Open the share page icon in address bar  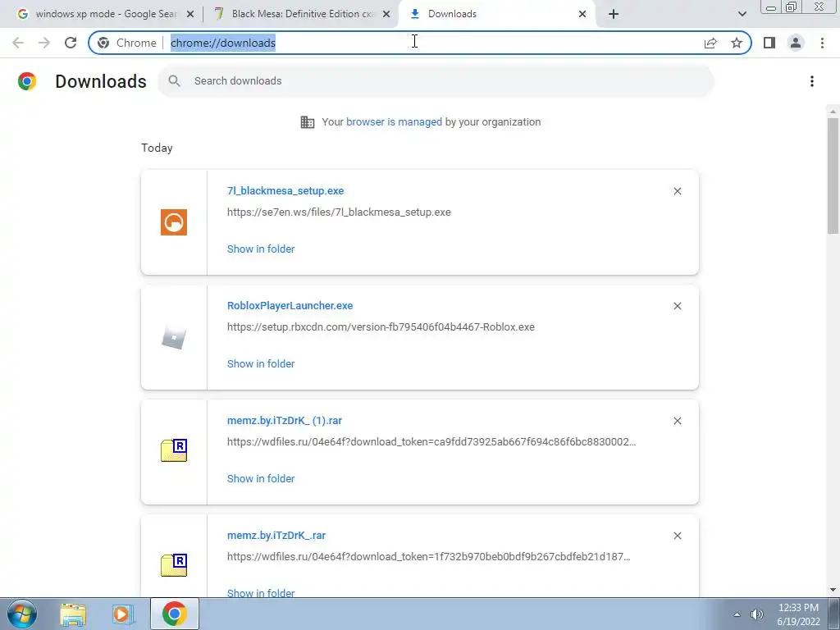[x=710, y=43]
